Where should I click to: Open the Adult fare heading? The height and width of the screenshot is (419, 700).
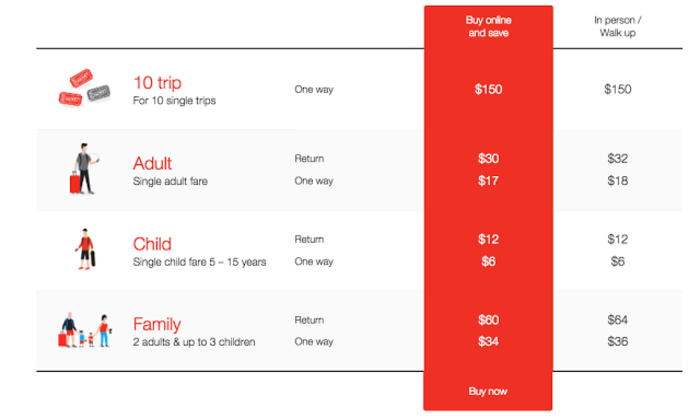pyautogui.click(x=152, y=163)
